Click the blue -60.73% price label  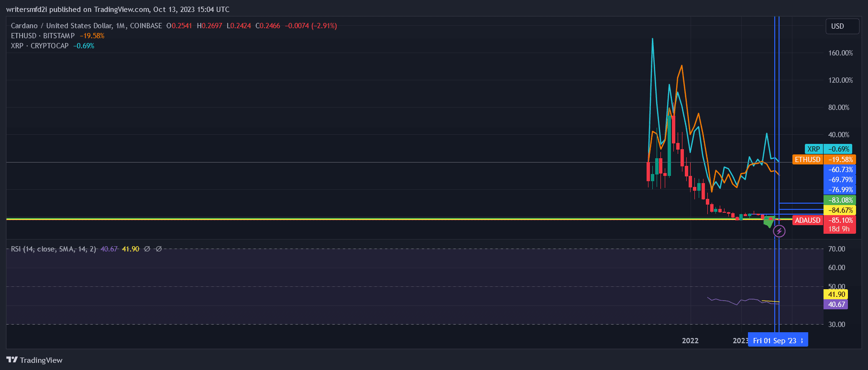coord(839,170)
